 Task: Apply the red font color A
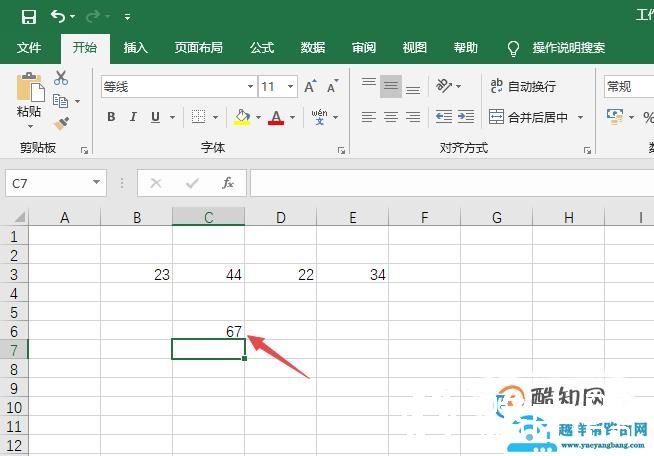[x=276, y=117]
